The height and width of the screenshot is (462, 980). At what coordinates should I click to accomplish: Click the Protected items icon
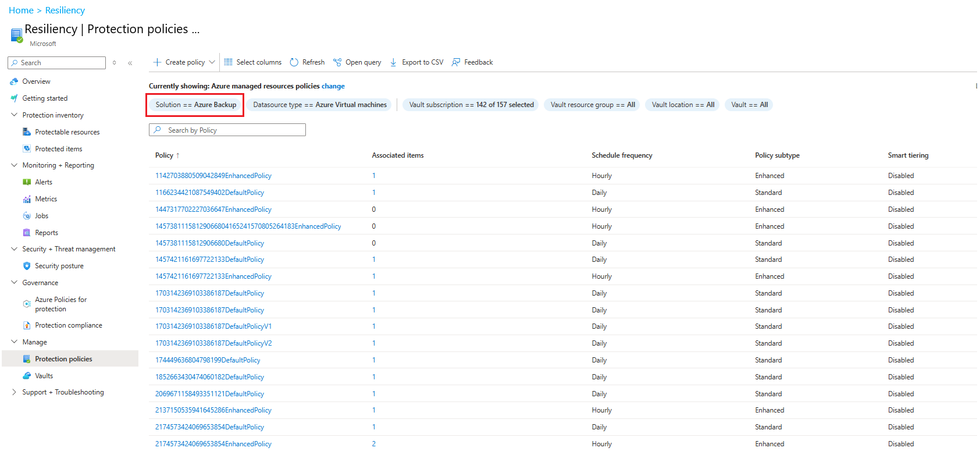click(x=27, y=149)
